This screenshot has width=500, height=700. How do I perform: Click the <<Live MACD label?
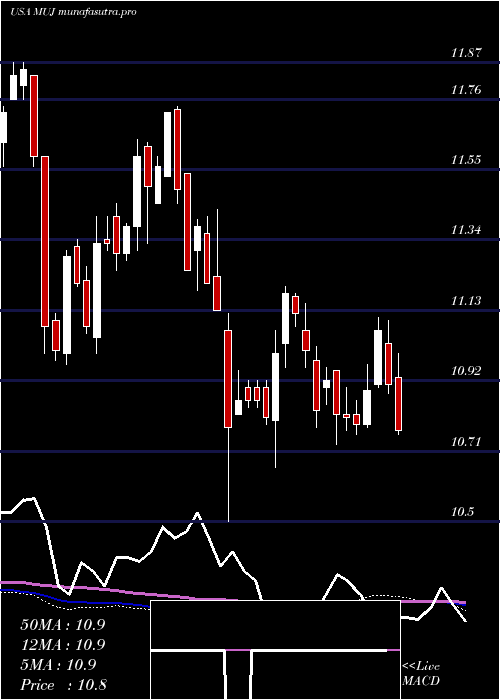pos(421,674)
